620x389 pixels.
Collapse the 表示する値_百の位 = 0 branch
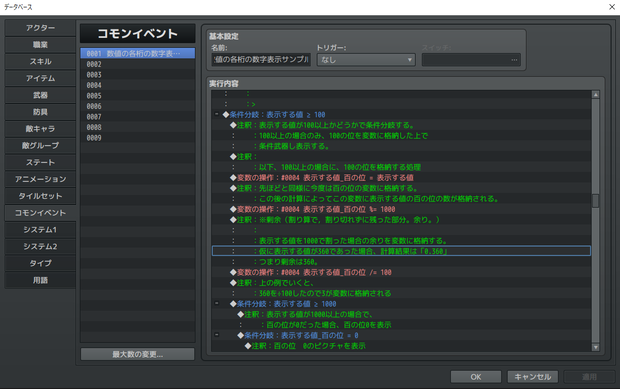[x=216, y=335]
